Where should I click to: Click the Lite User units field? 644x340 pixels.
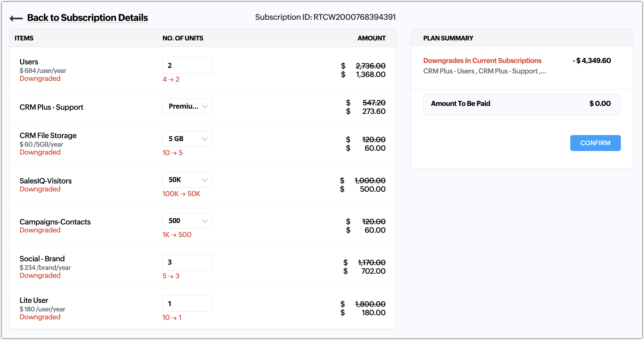(x=187, y=303)
